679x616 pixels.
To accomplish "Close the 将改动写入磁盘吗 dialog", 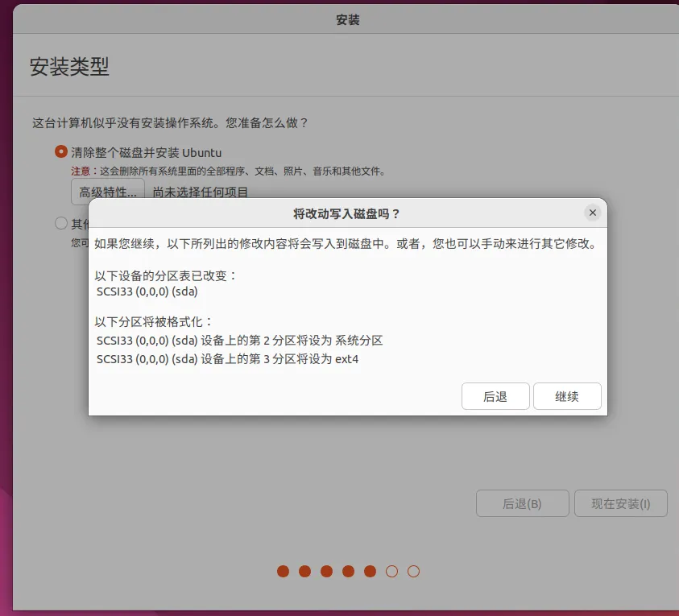I will point(592,213).
